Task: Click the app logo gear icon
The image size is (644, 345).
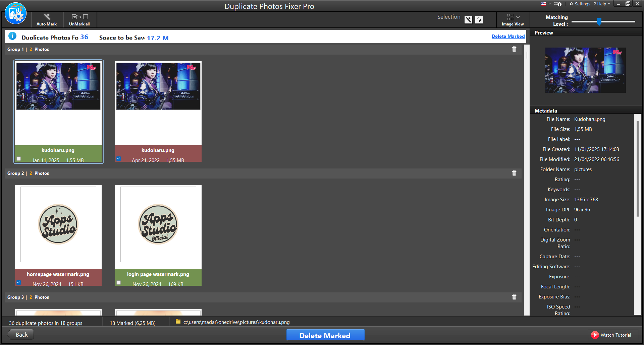Action: (x=16, y=13)
